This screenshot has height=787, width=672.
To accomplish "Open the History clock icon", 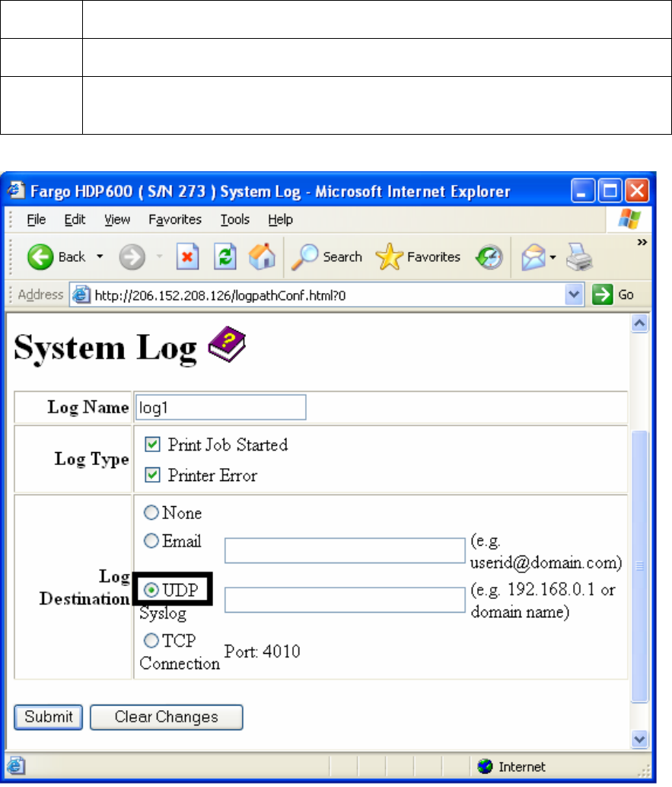I will pyautogui.click(x=489, y=257).
